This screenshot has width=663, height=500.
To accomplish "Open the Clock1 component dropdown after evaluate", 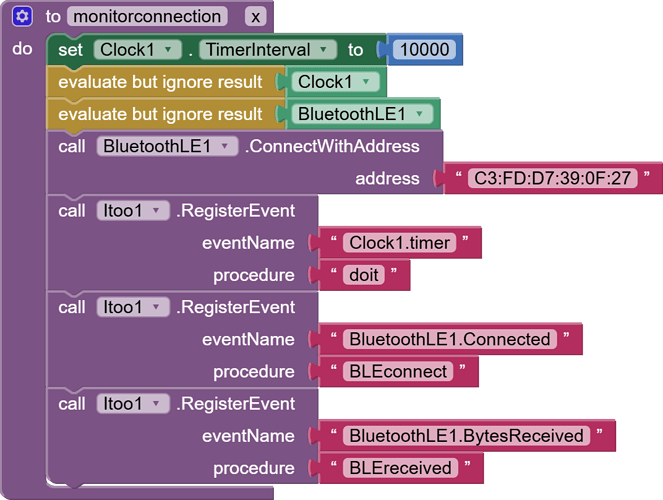I will coord(335,82).
